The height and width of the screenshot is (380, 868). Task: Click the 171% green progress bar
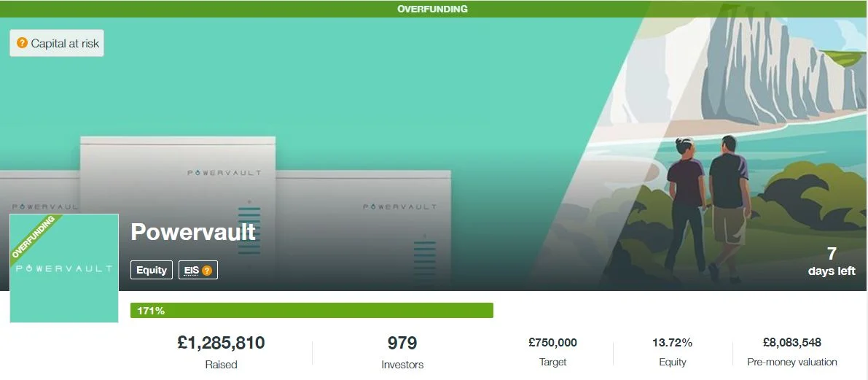312,311
